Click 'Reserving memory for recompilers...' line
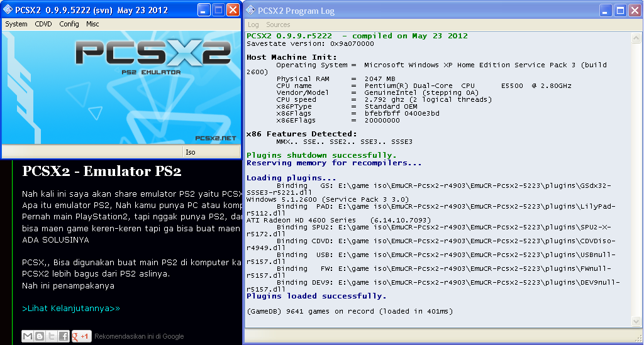644x345 pixels. tap(334, 163)
